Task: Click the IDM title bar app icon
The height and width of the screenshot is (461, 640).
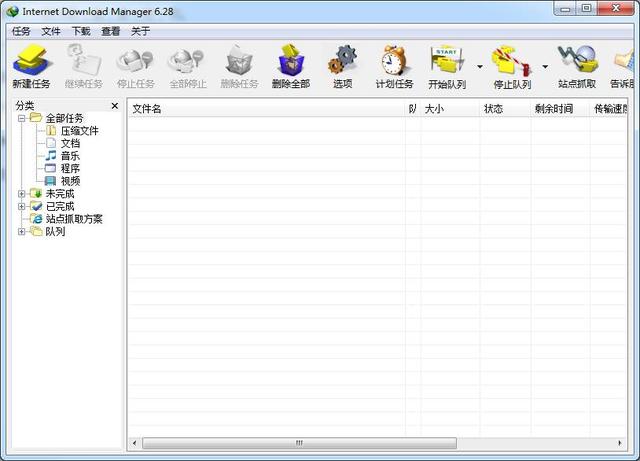Action: point(13,11)
